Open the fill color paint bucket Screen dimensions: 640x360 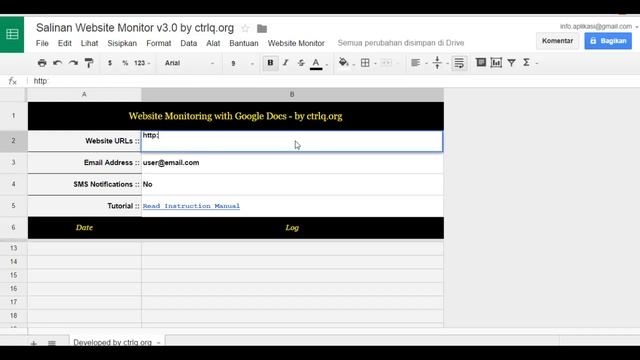coord(344,62)
